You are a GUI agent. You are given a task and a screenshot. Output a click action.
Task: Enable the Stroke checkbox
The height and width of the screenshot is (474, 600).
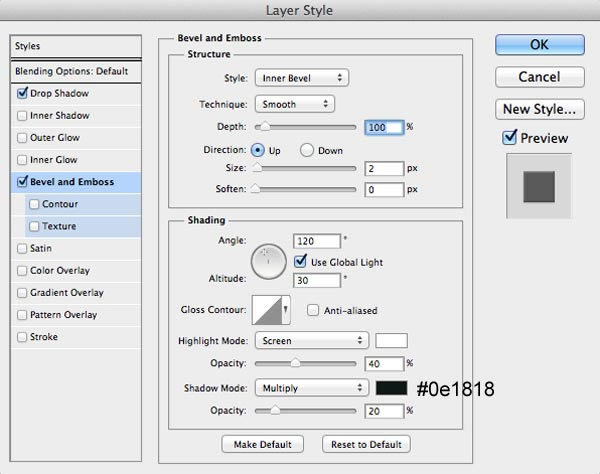tap(22, 337)
